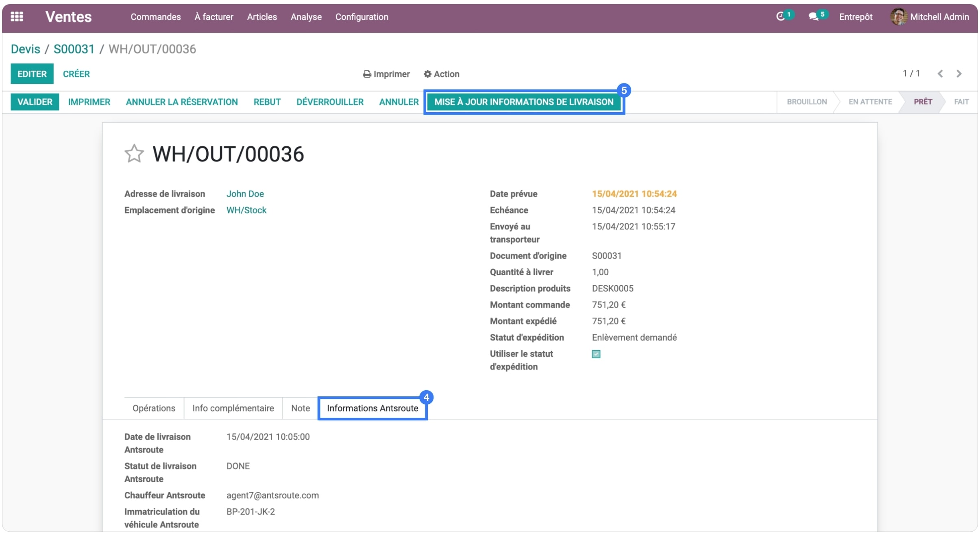Screen dimensions: 980x535
Task: Open activities clock icon in top bar
Action: (x=780, y=17)
